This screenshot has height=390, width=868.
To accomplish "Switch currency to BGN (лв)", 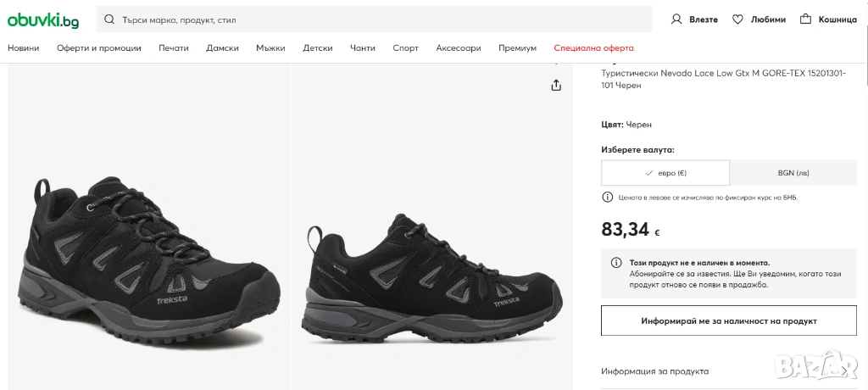I will pos(793,173).
